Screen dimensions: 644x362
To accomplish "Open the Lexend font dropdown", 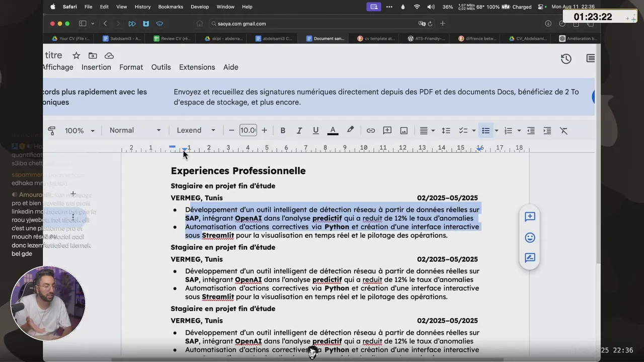I will (196, 130).
